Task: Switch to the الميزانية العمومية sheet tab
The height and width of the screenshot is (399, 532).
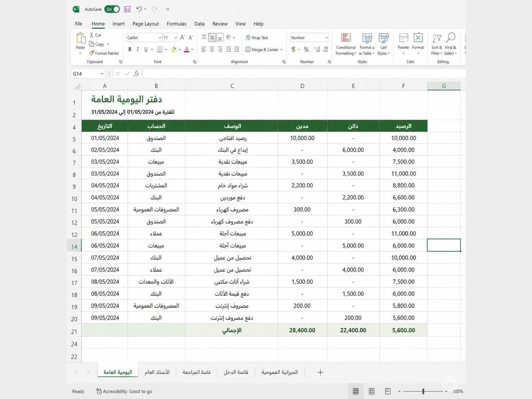Action: pyautogui.click(x=279, y=372)
